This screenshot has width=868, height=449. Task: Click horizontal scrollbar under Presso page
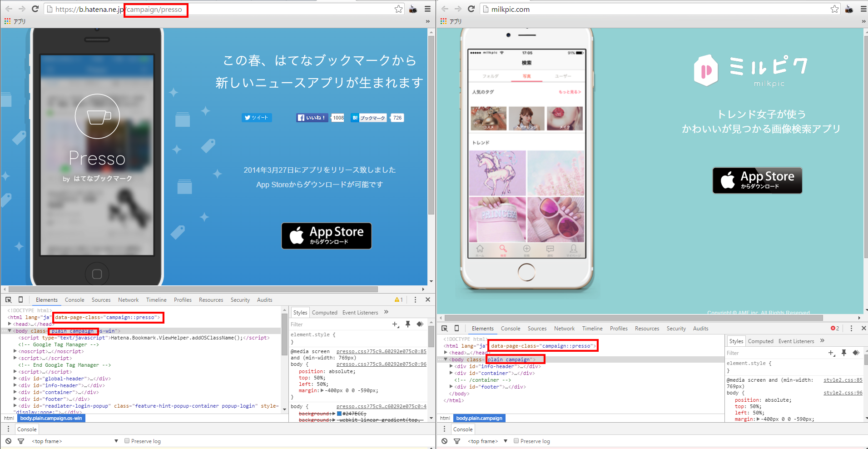[x=193, y=289]
